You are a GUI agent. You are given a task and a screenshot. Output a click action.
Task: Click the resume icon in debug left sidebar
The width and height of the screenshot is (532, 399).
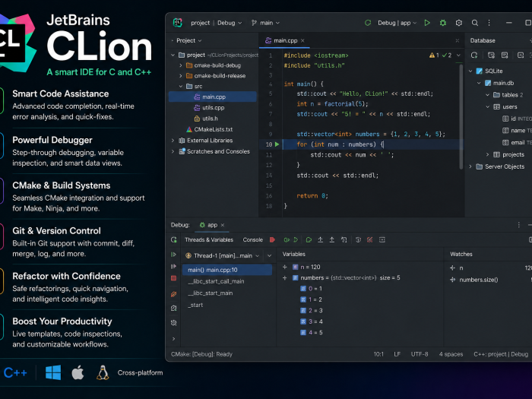pyautogui.click(x=174, y=255)
